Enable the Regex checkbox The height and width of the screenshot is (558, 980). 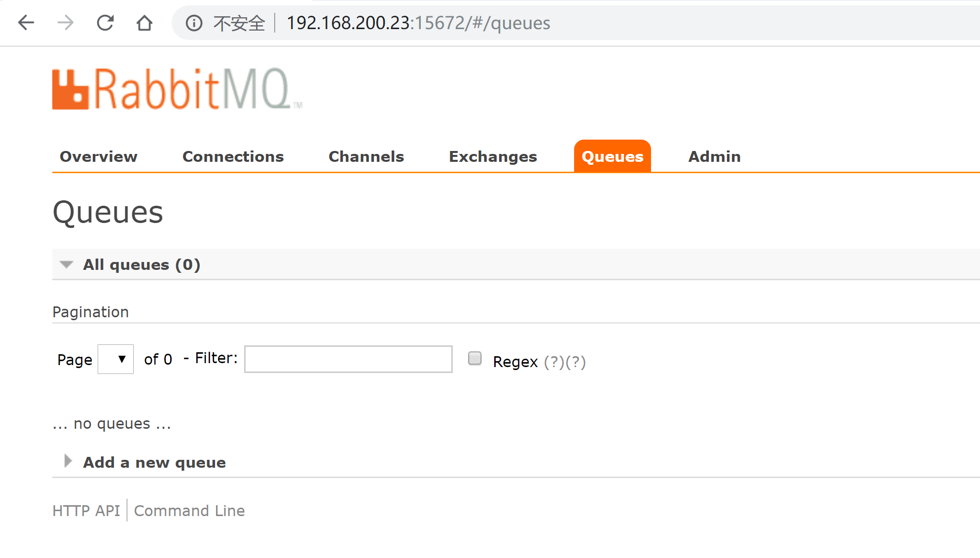[474, 358]
